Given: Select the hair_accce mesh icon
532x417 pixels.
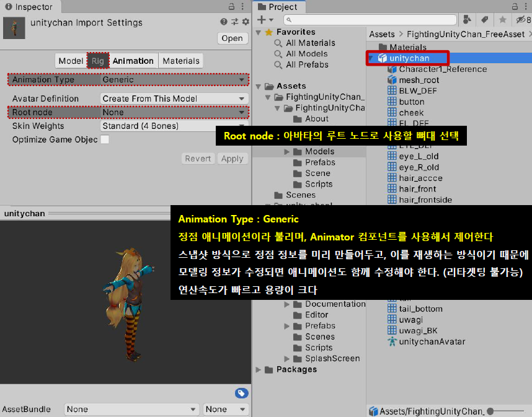Looking at the screenshot, I should (392, 178).
